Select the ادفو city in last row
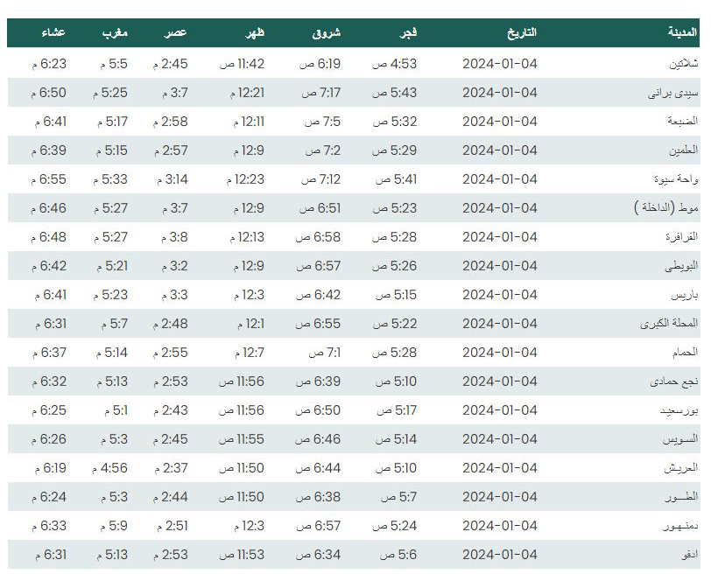This screenshot has width=711, height=588. point(690,555)
